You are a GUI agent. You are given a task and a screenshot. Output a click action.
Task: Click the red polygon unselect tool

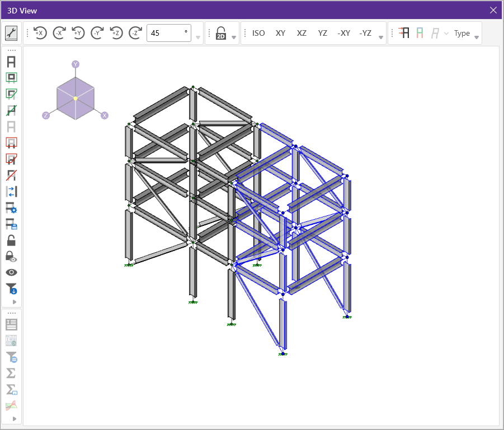pyautogui.click(x=11, y=159)
